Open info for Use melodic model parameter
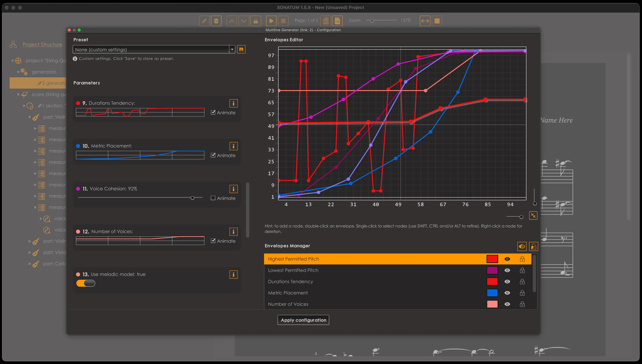642x364 pixels. (x=233, y=274)
